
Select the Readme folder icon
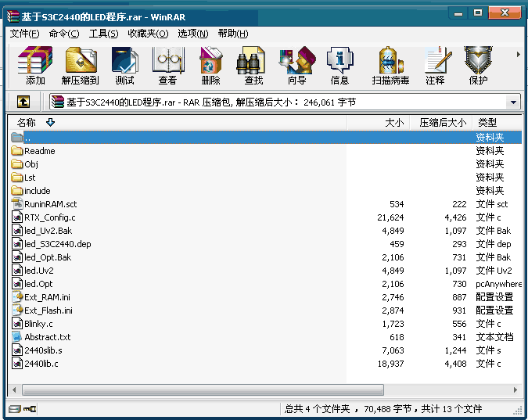17,150
